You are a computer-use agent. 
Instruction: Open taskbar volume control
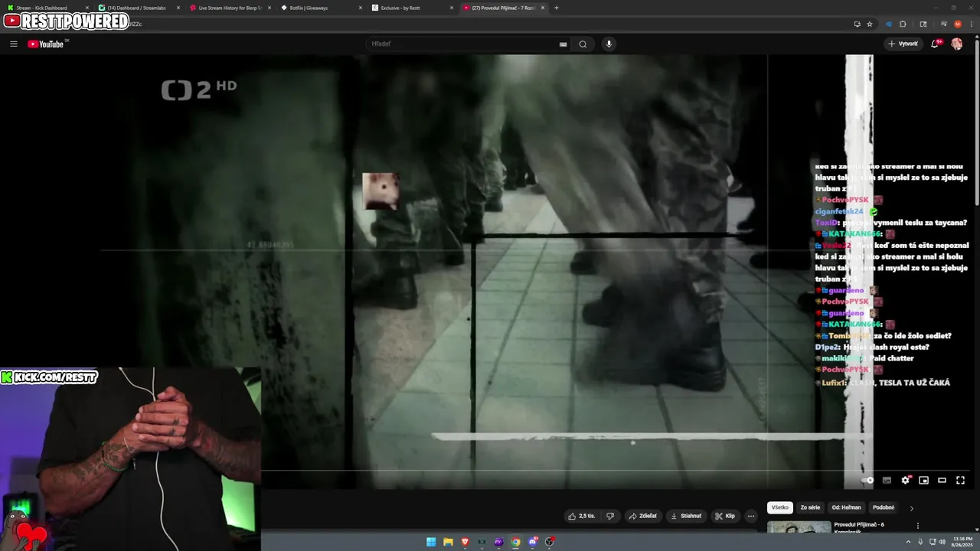(x=942, y=542)
